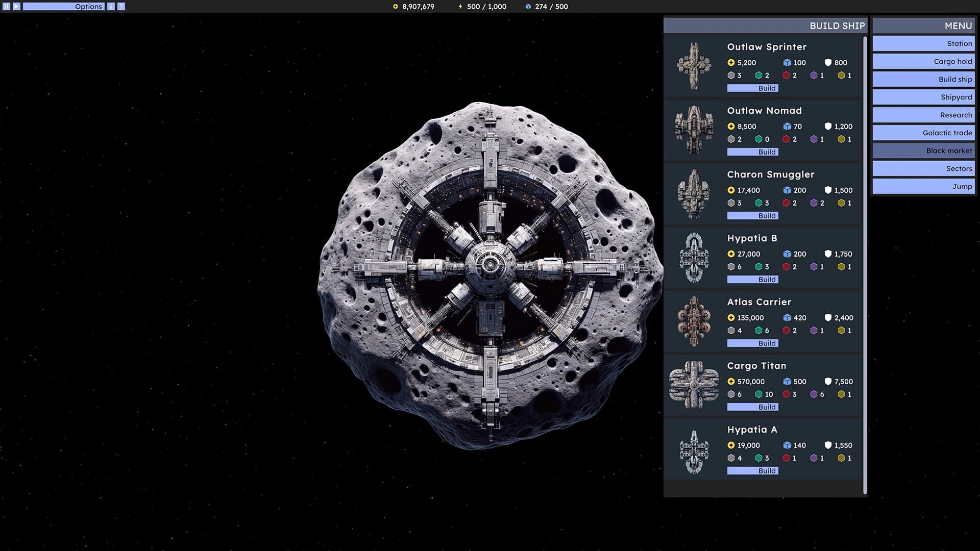
Task: Build the Outlaw Nomad ship
Action: (752, 152)
